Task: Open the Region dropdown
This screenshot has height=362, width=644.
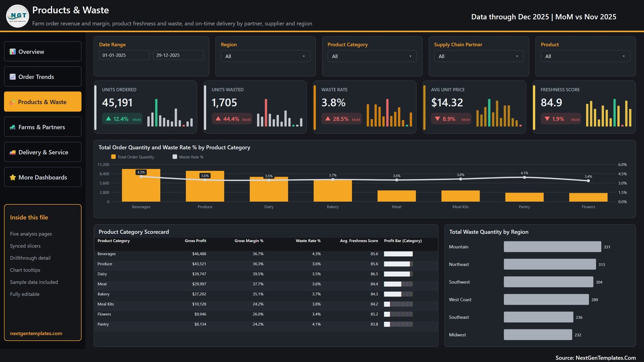Action: coord(265,56)
